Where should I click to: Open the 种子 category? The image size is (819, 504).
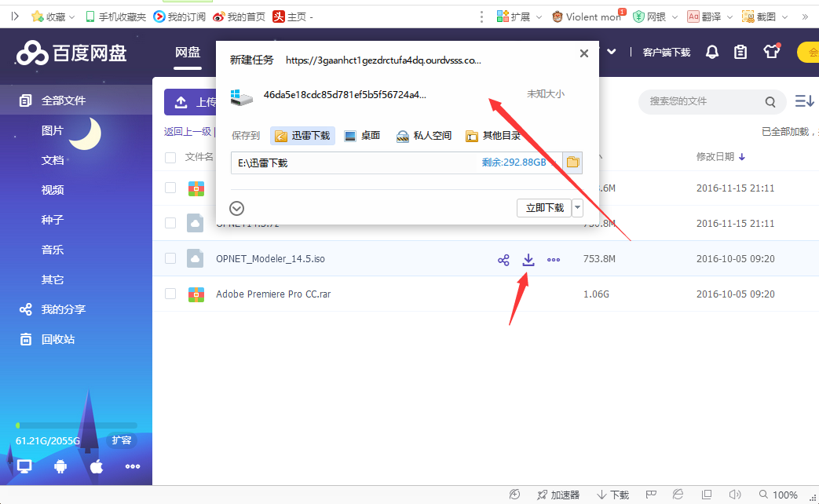coord(53,220)
